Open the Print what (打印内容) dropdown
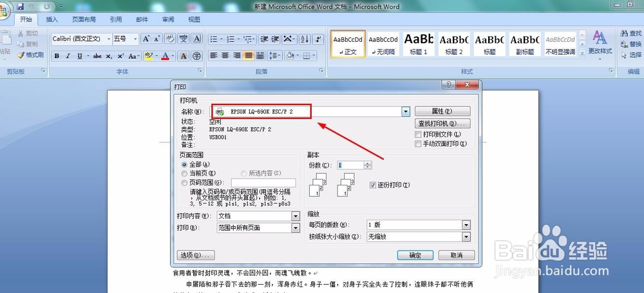 point(296,216)
